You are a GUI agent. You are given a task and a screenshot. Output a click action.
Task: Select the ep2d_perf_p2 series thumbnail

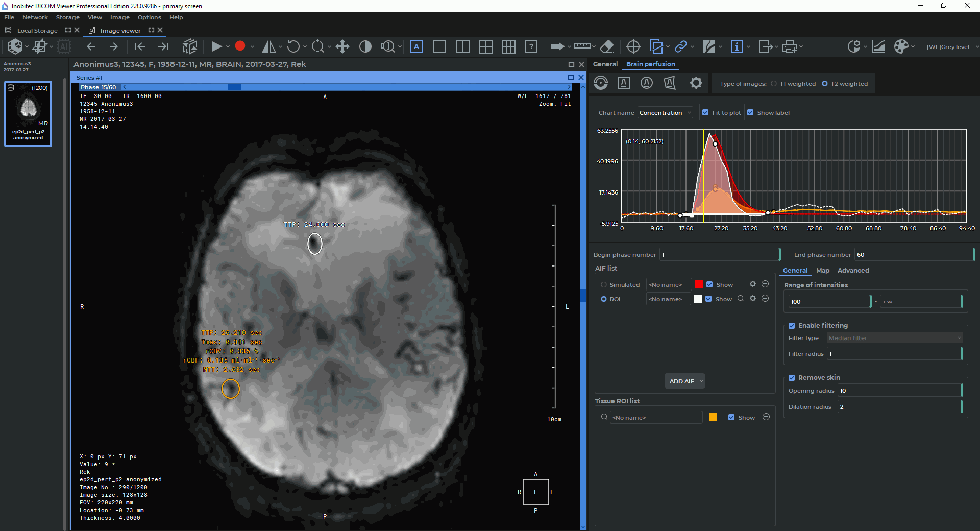28,114
